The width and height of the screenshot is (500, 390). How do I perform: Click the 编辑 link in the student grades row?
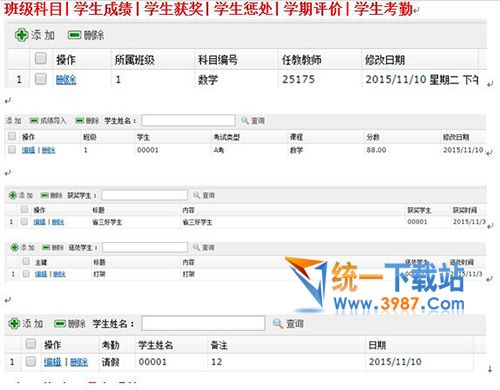[28, 150]
